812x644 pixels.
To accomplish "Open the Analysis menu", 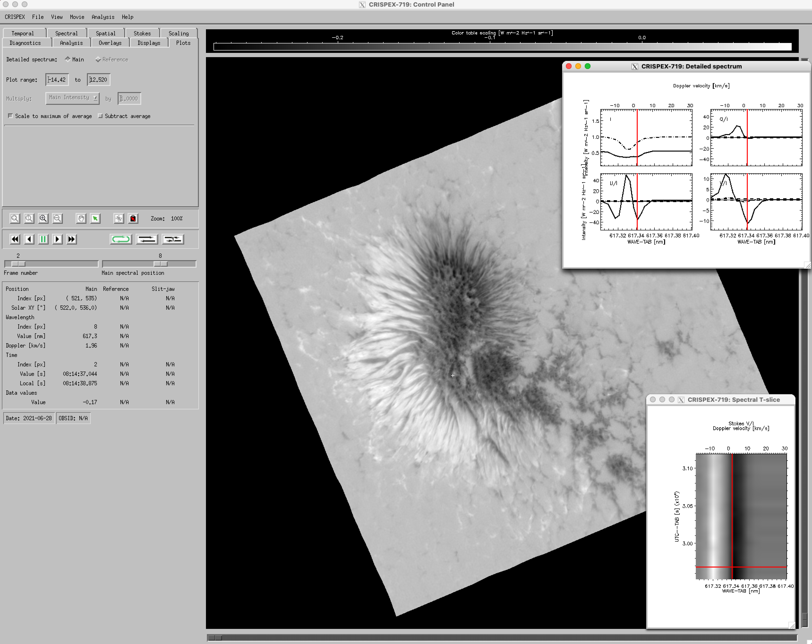I will [103, 17].
